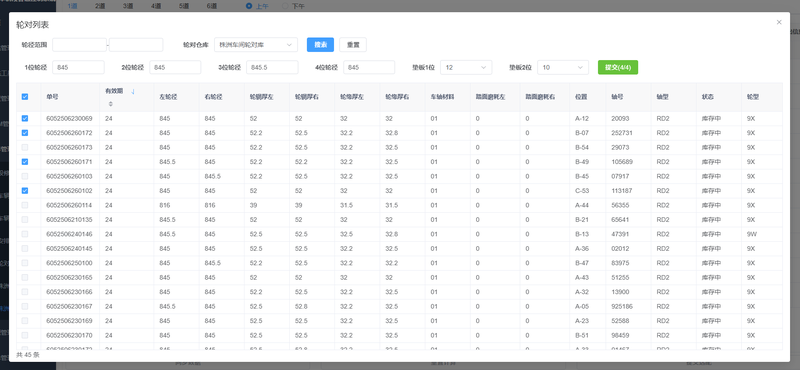
Task: Switch to the 6道 tab in background page
Action: pos(212,6)
